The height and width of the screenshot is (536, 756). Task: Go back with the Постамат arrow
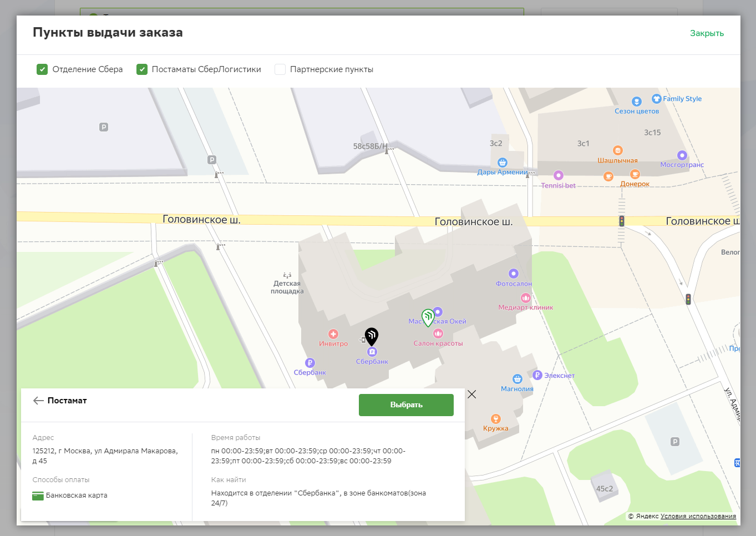(38, 401)
